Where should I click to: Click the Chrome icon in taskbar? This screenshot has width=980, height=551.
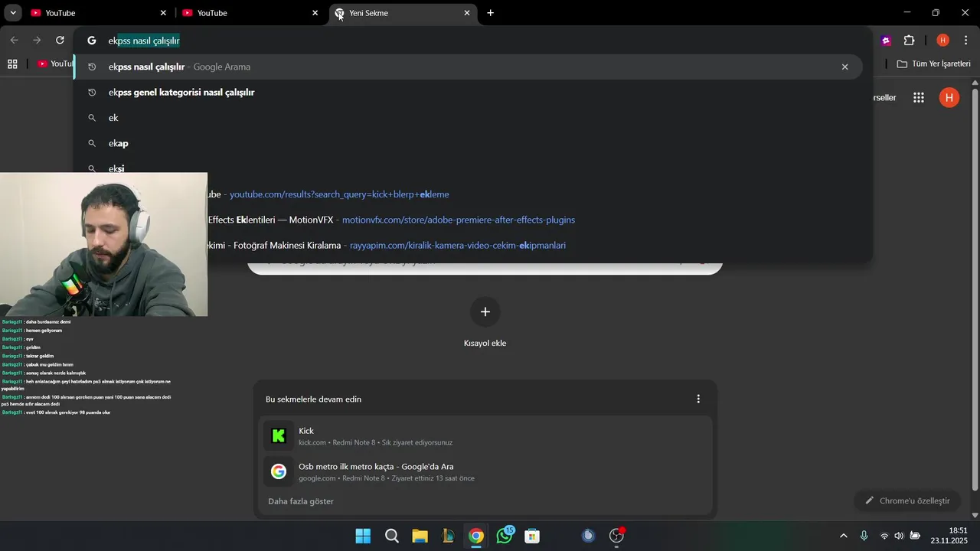coord(476,536)
